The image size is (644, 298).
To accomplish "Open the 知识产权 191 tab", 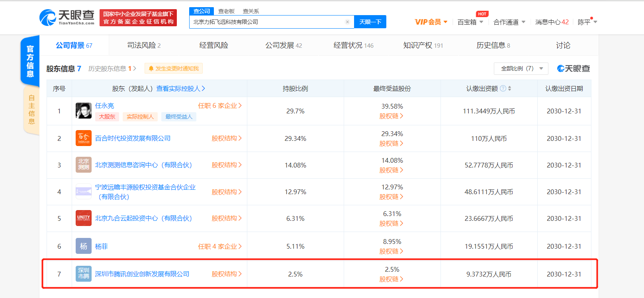I will pyautogui.click(x=423, y=45).
